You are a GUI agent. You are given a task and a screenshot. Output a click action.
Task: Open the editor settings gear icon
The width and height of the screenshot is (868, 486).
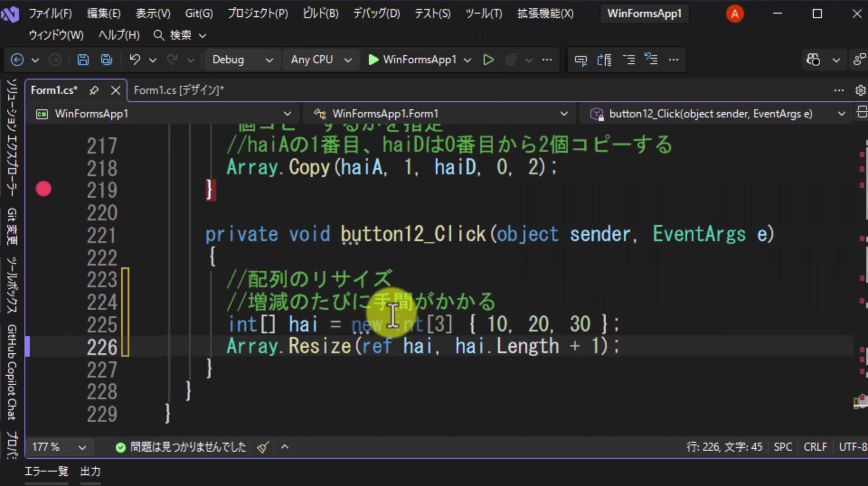860,90
